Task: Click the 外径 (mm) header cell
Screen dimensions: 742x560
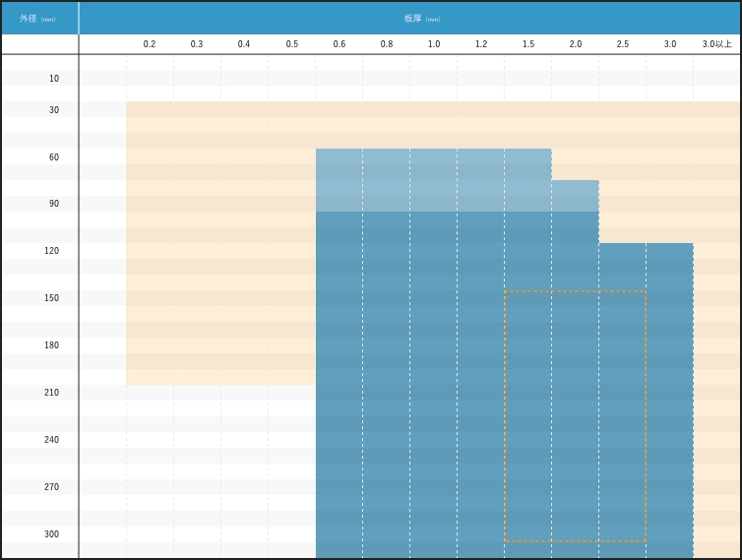Action: [38, 18]
